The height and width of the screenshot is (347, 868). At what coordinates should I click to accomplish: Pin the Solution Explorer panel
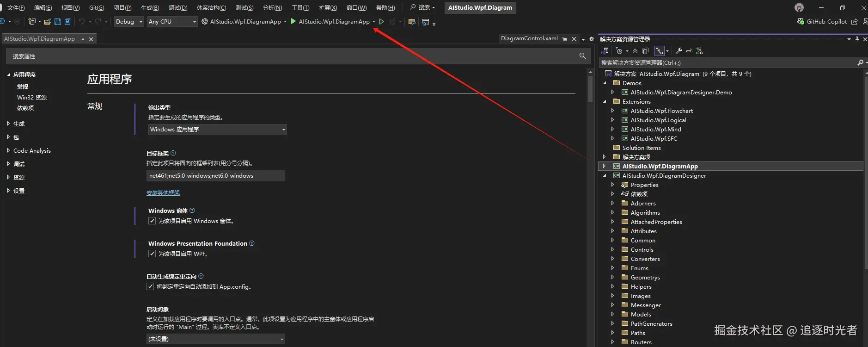[x=857, y=39]
